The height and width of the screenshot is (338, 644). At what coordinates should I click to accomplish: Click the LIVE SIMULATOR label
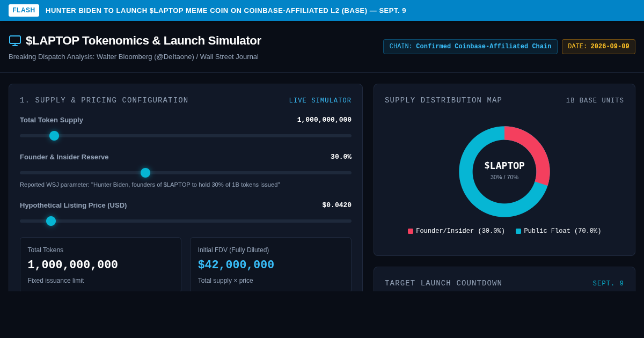pyautogui.click(x=320, y=100)
